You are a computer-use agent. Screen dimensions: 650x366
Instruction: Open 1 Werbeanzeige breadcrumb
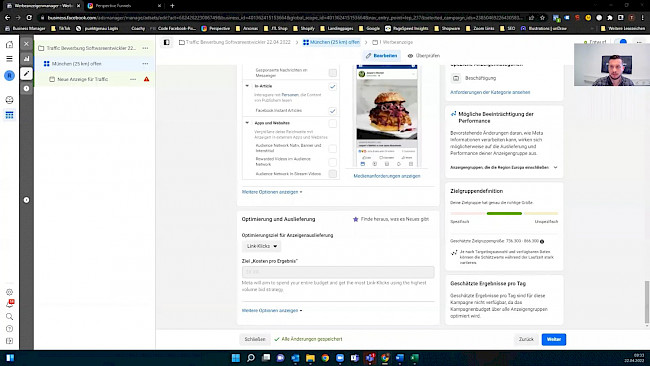[392, 42]
